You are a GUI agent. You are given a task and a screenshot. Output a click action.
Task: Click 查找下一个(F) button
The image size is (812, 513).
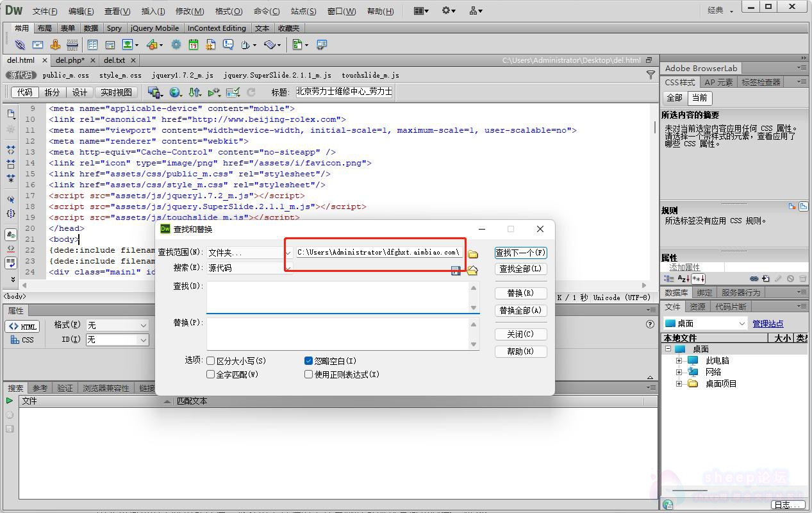pyautogui.click(x=520, y=253)
